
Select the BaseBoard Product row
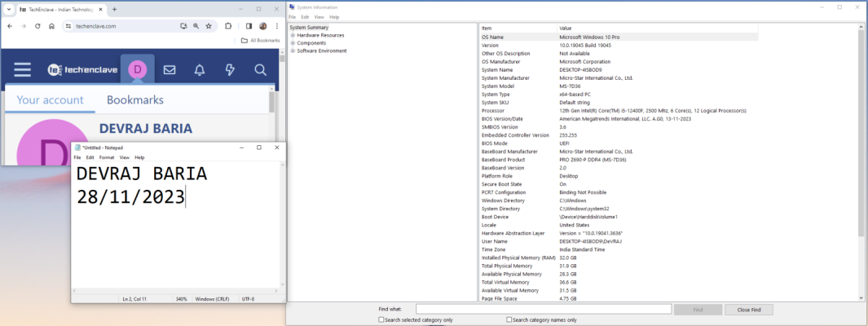point(619,160)
